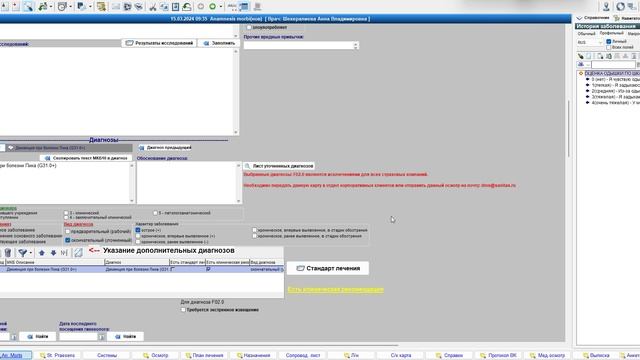Click the scissors cut icon in toolbar
The height and width of the screenshot is (360, 640).
pos(153,7)
